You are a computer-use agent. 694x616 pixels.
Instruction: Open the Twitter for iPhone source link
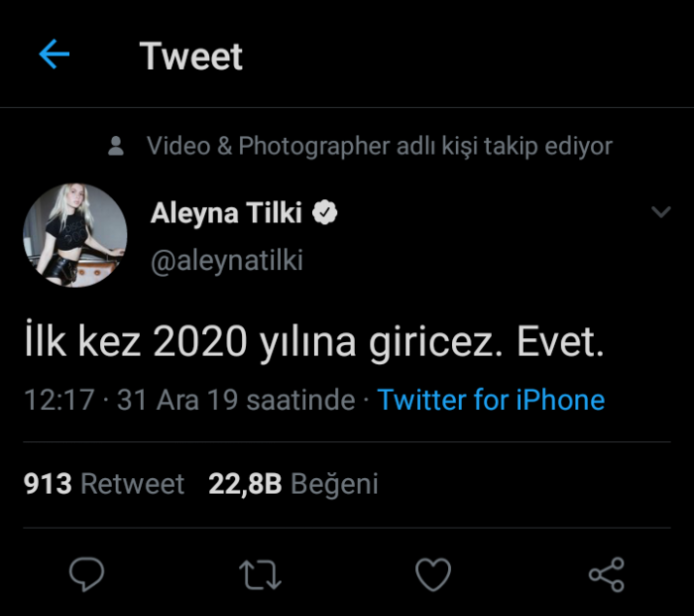pyautogui.click(x=491, y=400)
